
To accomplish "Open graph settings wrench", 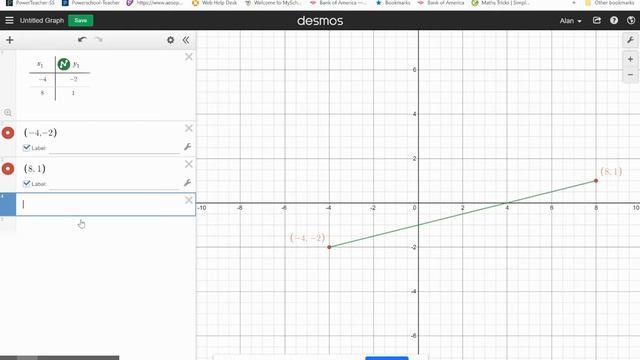I will click(x=630, y=40).
